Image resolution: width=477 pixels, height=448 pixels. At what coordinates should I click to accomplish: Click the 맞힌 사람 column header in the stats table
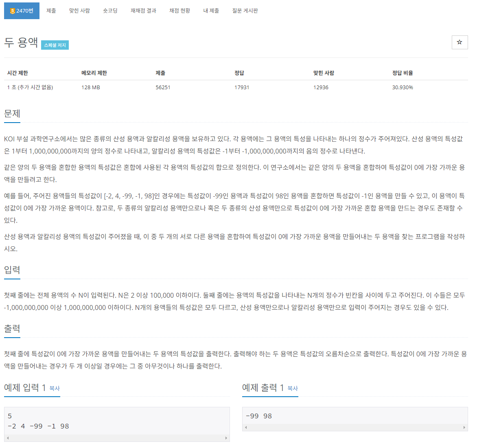click(x=324, y=73)
